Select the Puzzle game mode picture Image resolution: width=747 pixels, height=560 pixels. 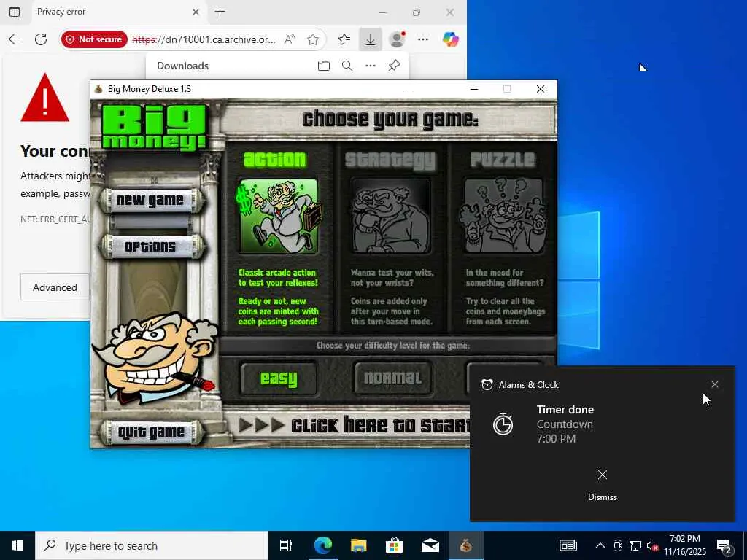pos(503,216)
